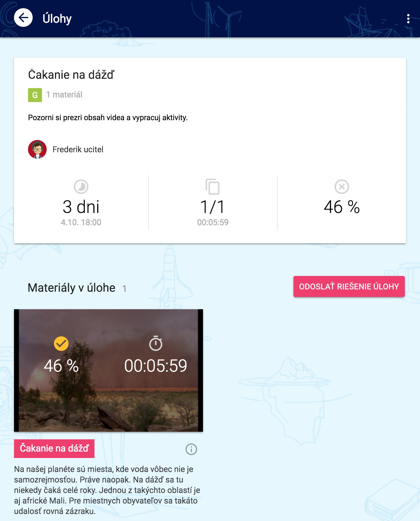
Task: Click the copy pages icon above 1/1
Action: pyautogui.click(x=213, y=186)
